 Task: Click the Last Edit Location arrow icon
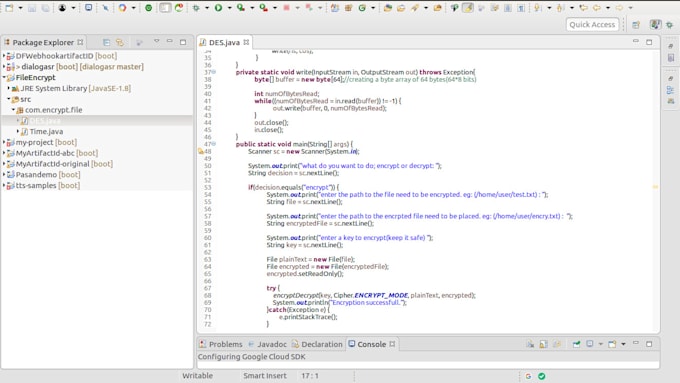point(583,8)
